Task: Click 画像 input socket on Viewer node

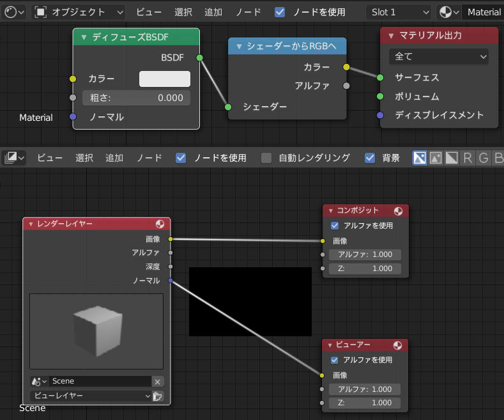Action: 322,375
